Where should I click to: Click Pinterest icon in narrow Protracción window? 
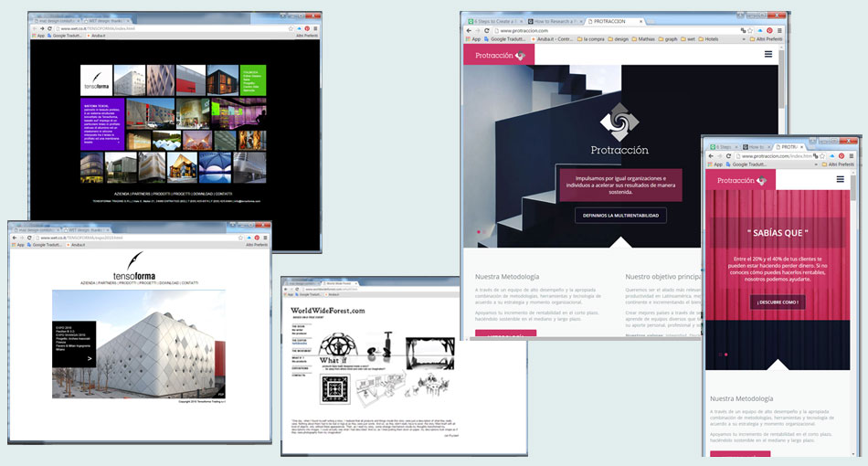pos(842,156)
